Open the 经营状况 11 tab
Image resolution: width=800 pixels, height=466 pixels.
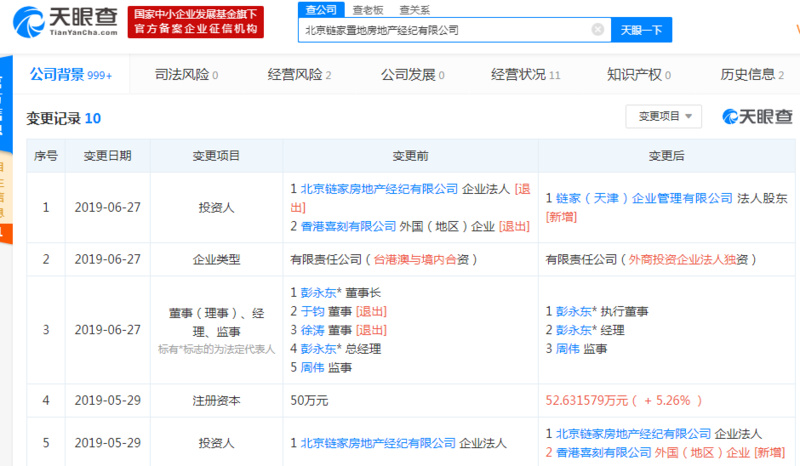(x=526, y=75)
